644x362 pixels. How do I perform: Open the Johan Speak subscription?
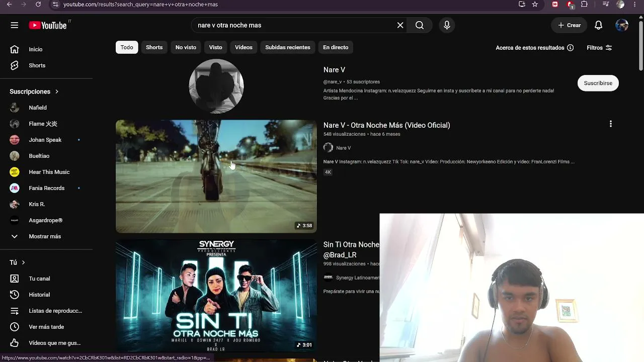tap(46, 140)
